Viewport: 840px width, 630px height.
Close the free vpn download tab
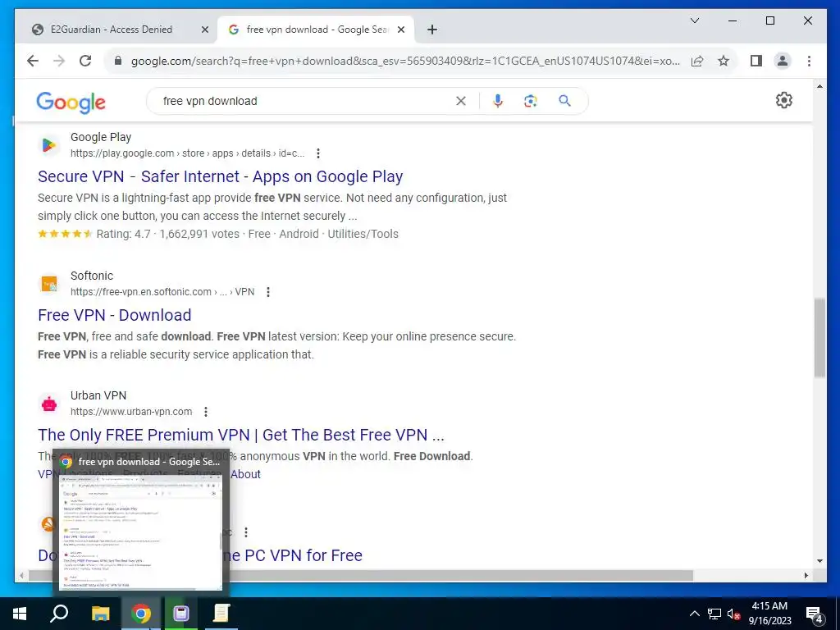pyautogui.click(x=400, y=30)
